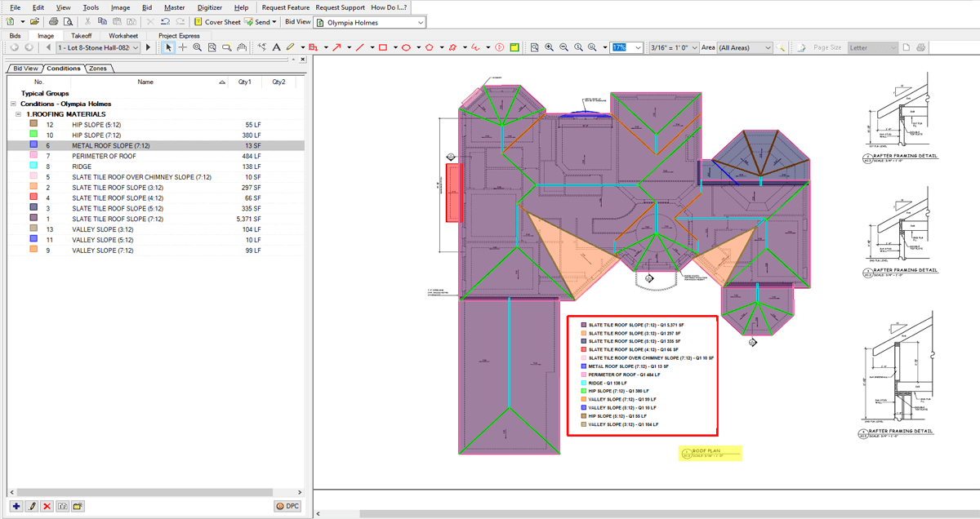
Task: Open the Area (All Areas) dropdown
Action: point(768,47)
